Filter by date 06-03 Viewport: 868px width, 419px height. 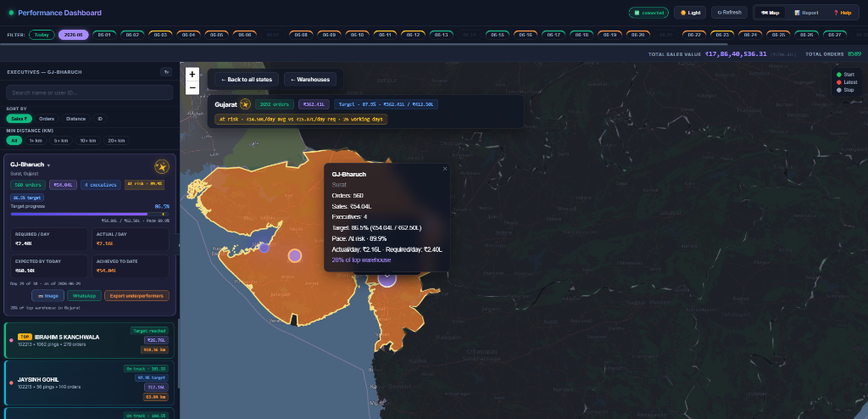click(160, 35)
